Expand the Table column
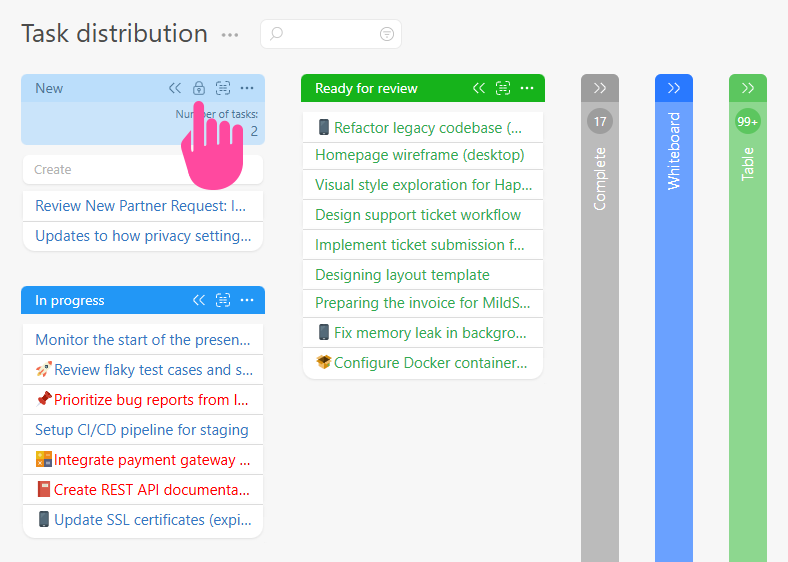The width and height of the screenshot is (788, 562). point(748,88)
